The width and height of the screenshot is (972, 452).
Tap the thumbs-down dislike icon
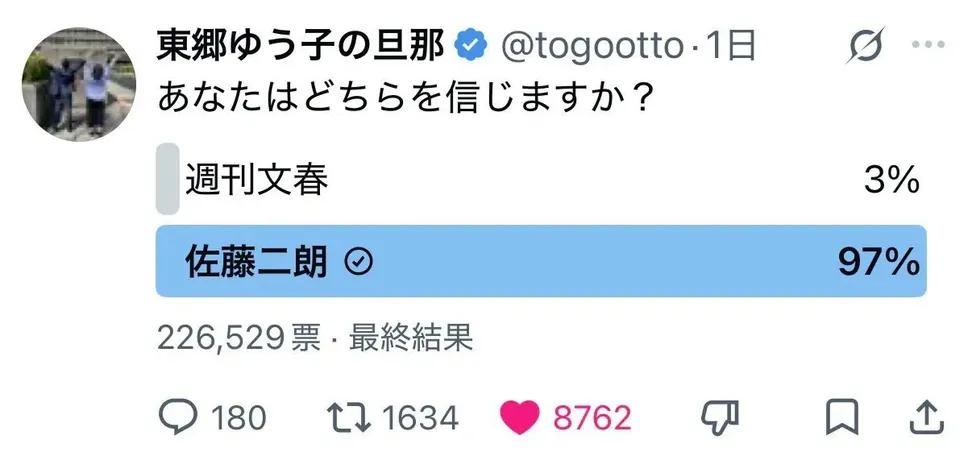click(720, 416)
